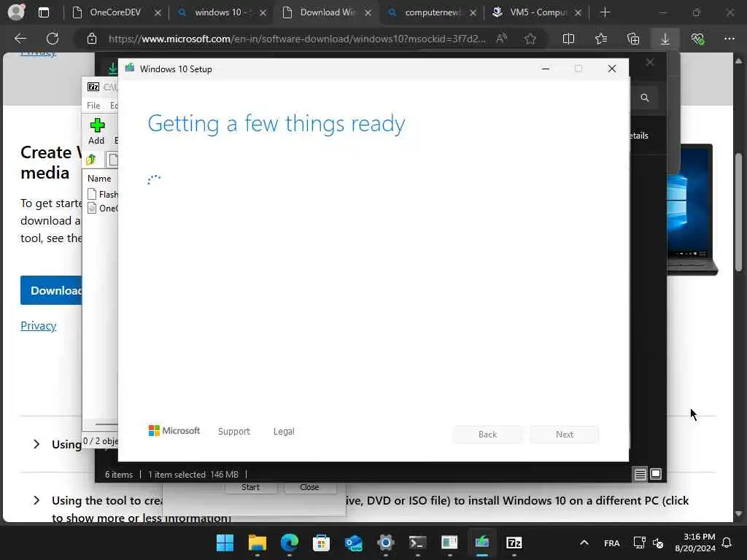This screenshot has height=560, width=747.
Task: Open File Explorer from taskbar
Action: 258,542
